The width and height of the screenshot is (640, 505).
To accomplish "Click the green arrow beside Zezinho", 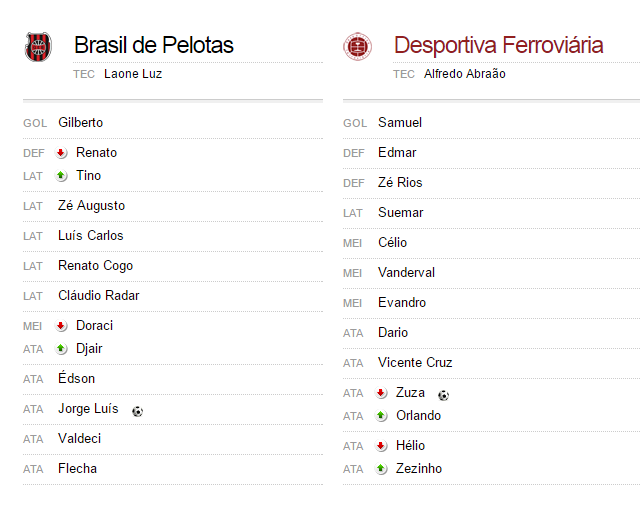I will point(381,469).
